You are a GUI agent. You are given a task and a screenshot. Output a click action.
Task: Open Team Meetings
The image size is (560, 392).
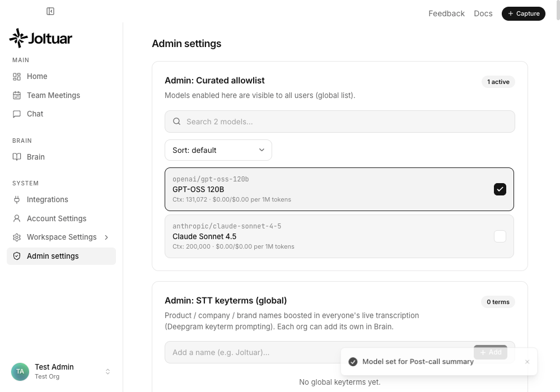[x=61, y=95]
